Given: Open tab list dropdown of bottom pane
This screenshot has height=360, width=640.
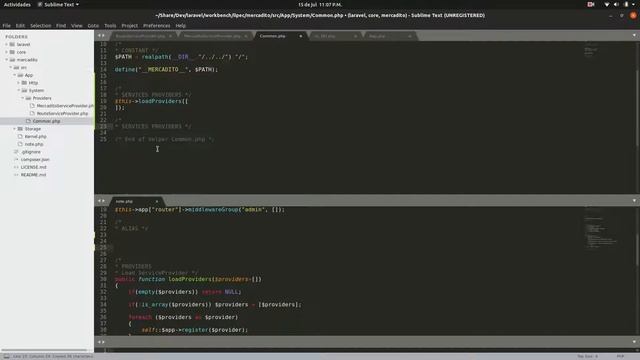Looking at the screenshot, I should [634, 342].
